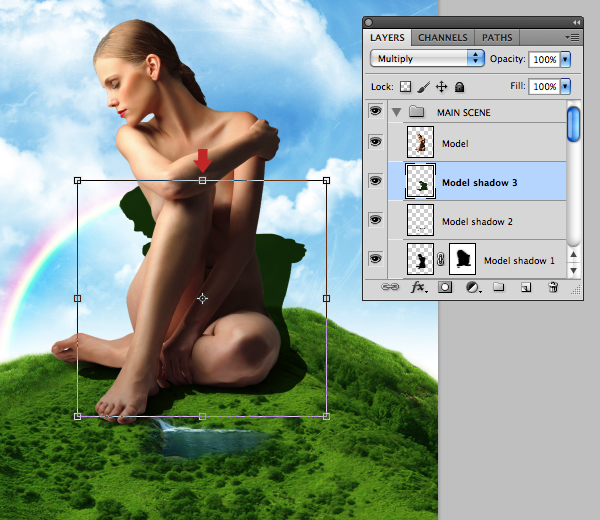Click the top-middle transform handle

pos(202,180)
